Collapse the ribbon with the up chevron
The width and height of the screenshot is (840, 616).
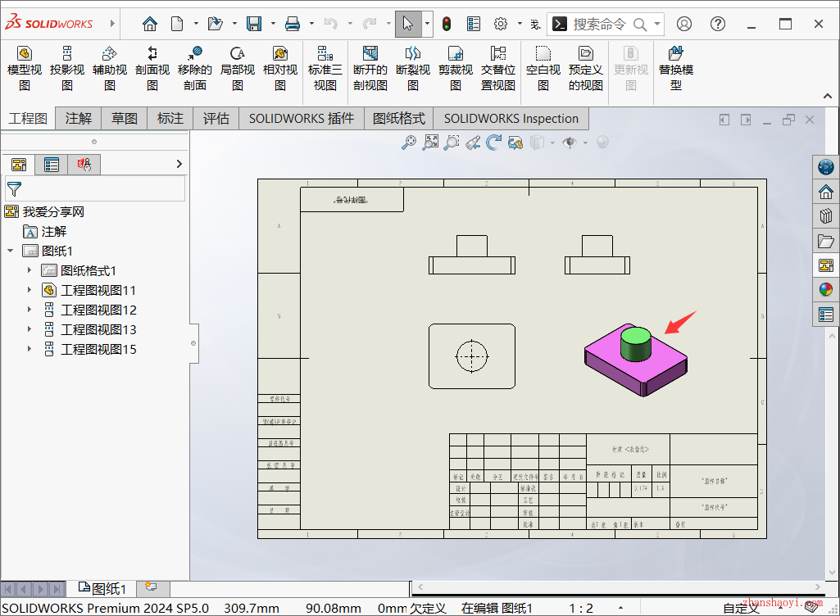828,97
